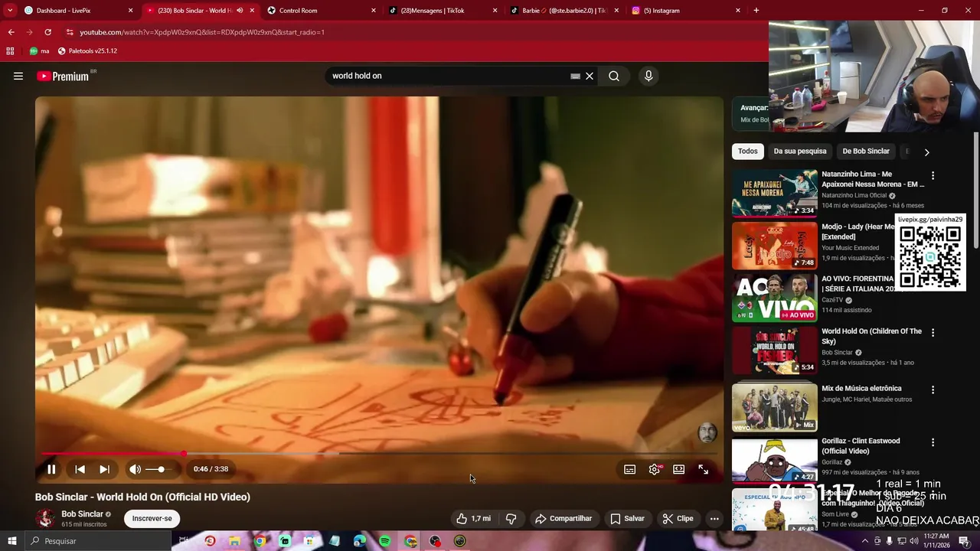Open the browser apps grid in bookmarks bar
This screenshot has width=980, height=551.
[10, 51]
